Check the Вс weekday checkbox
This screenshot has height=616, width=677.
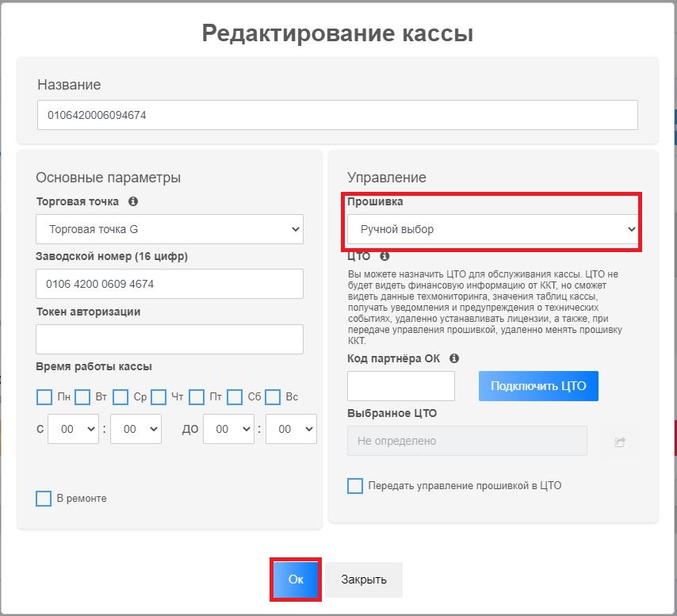(273, 396)
